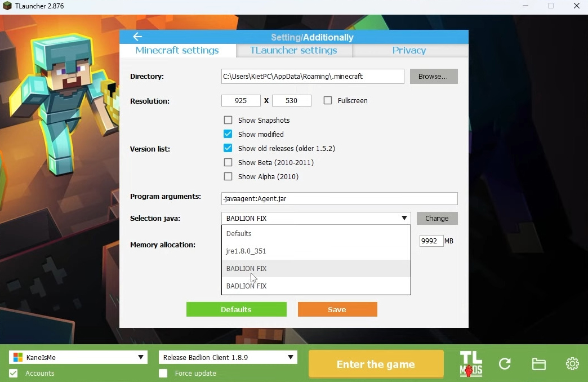Click the Directory path field
The width and height of the screenshot is (588, 382).
click(x=313, y=76)
